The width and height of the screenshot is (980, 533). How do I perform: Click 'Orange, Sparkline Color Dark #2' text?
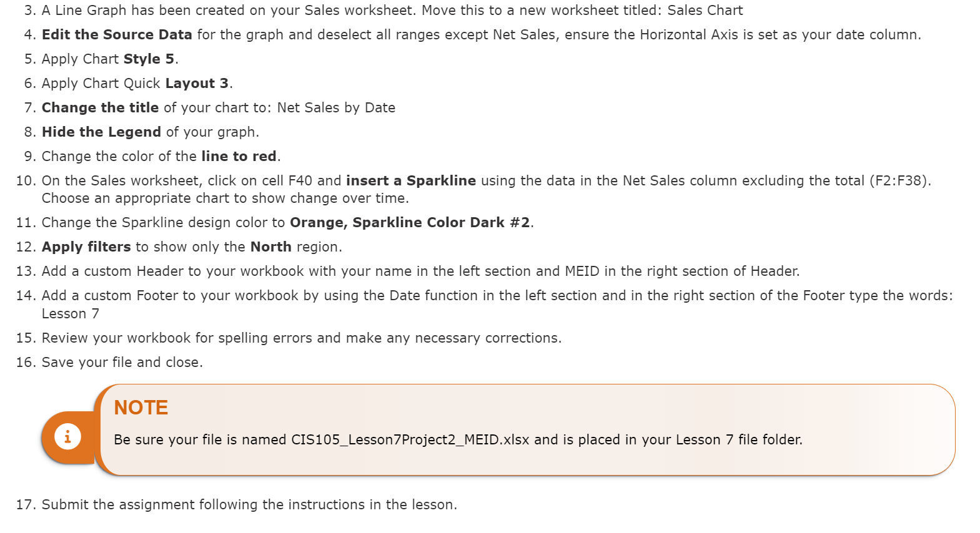[x=410, y=222]
